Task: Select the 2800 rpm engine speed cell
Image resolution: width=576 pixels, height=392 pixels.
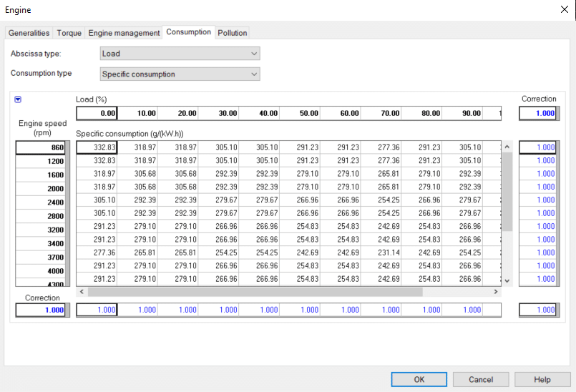Action: [x=41, y=216]
